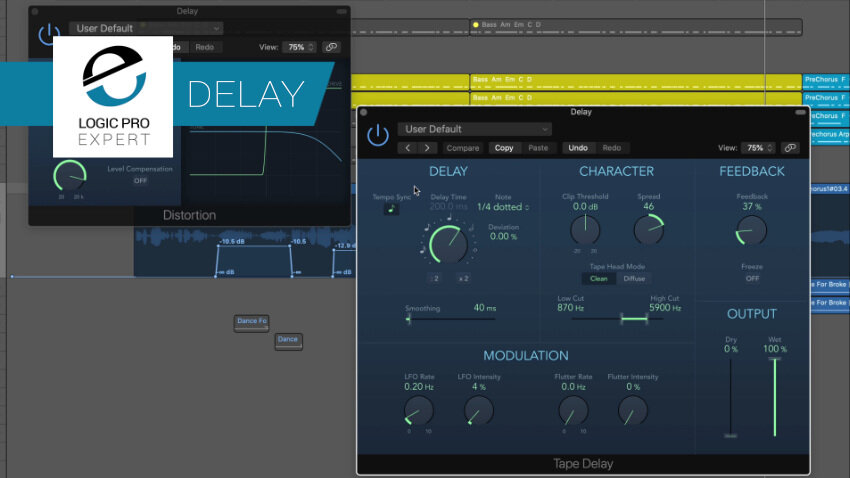This screenshot has width=850, height=478.
Task: Click the Feedback knob
Action: (751, 230)
